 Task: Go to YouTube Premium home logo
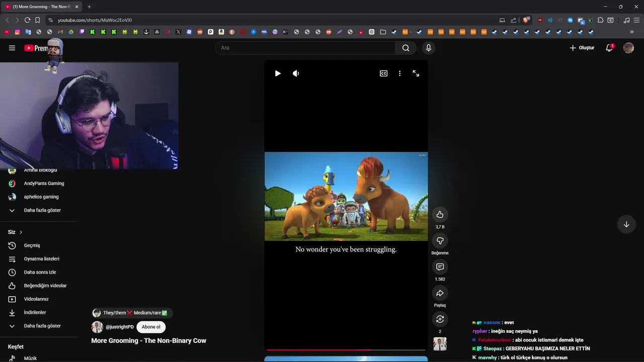[x=36, y=48]
